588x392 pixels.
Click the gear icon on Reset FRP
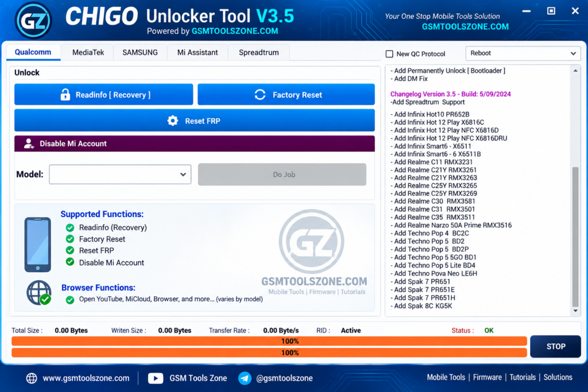[172, 121]
